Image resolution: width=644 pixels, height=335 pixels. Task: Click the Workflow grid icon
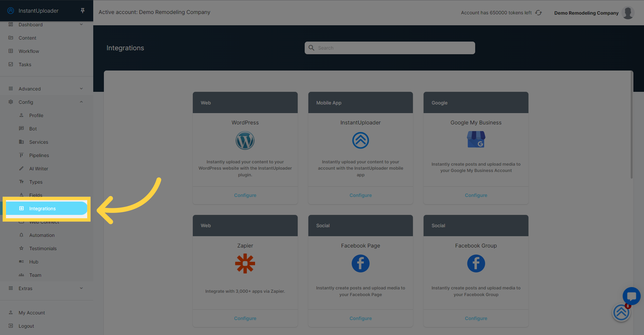point(11,51)
